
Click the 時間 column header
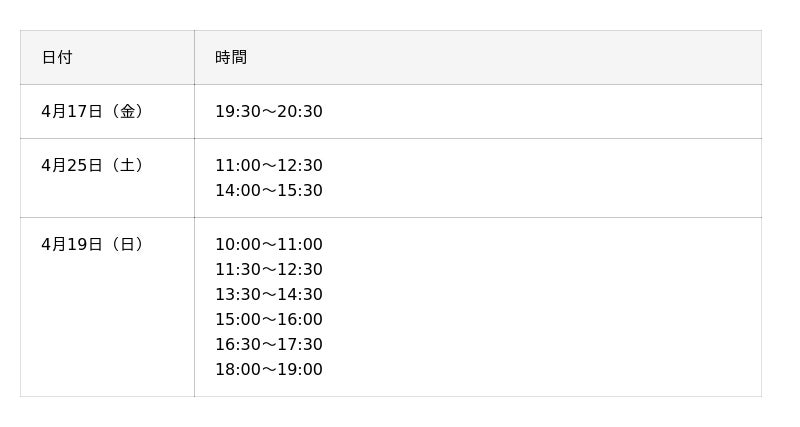tap(231, 57)
